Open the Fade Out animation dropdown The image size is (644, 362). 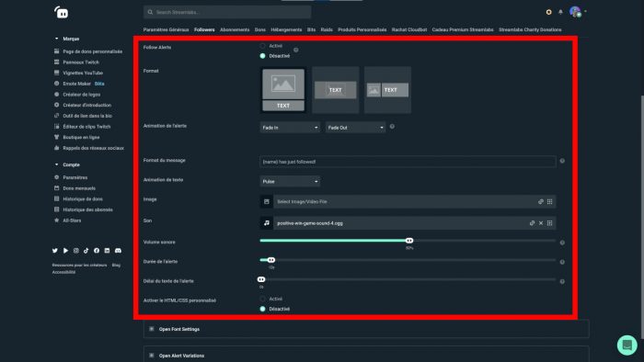pyautogui.click(x=356, y=128)
